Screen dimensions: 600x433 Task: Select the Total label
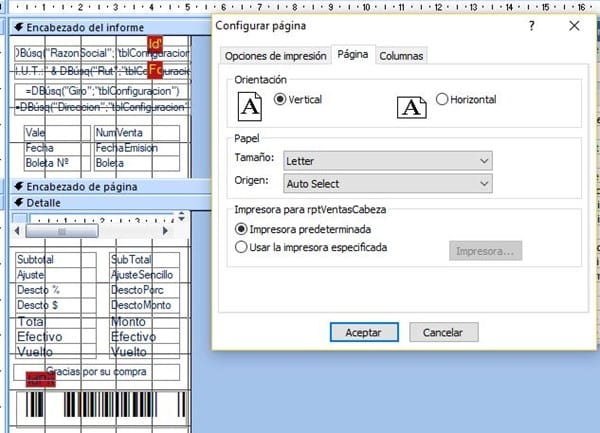coord(56,322)
